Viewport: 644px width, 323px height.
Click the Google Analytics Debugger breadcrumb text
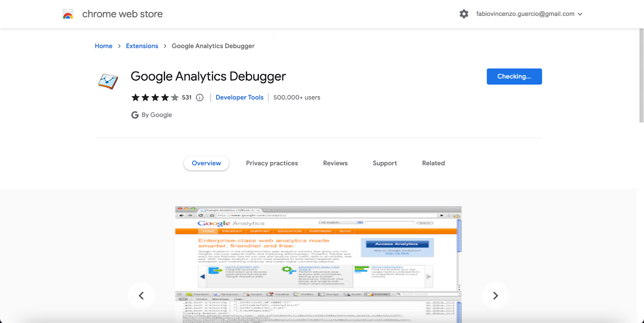[x=213, y=46]
